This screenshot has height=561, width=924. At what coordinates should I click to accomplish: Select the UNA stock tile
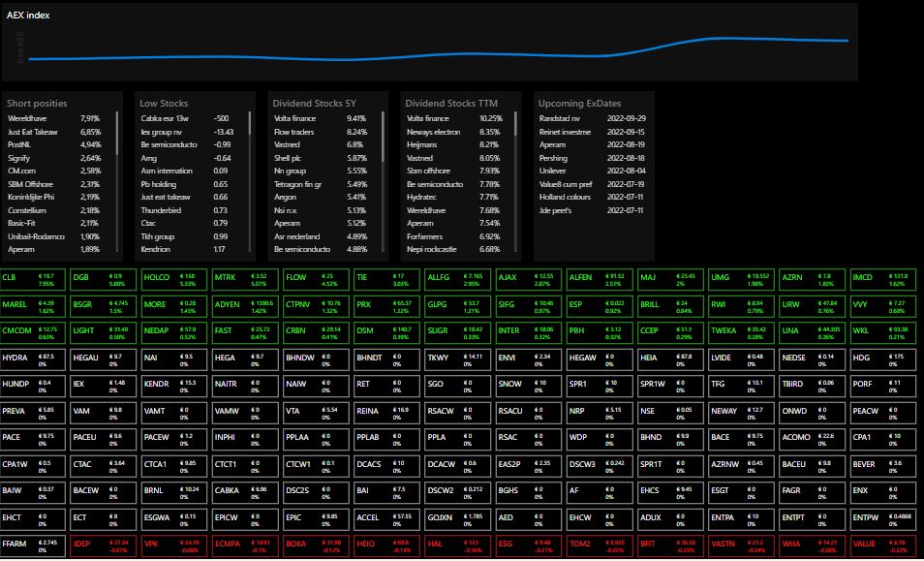click(x=813, y=332)
